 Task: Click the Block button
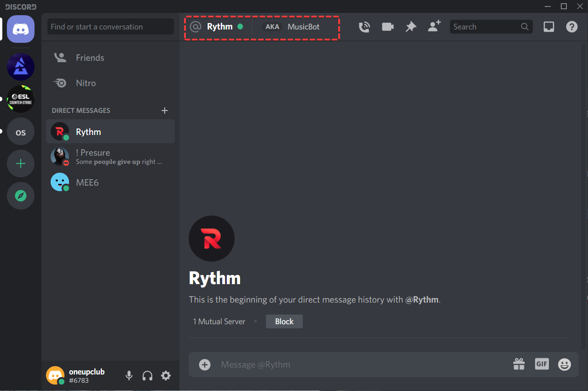tap(284, 321)
